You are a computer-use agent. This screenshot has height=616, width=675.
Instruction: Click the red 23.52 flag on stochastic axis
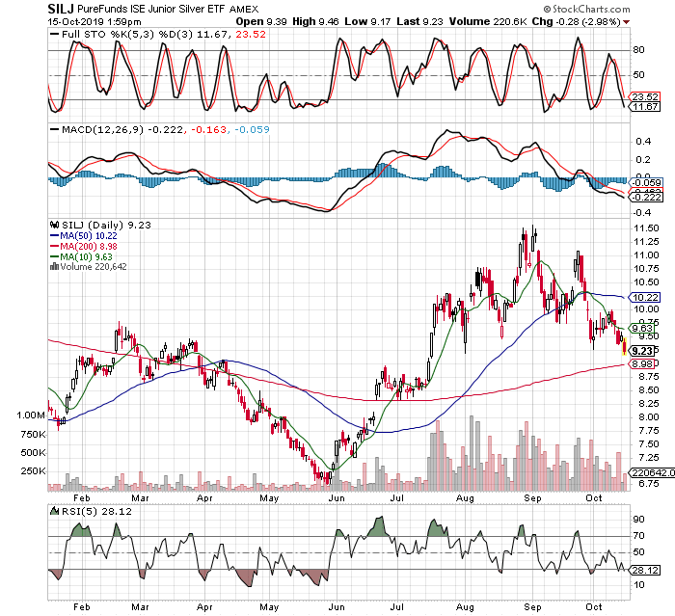coord(645,96)
